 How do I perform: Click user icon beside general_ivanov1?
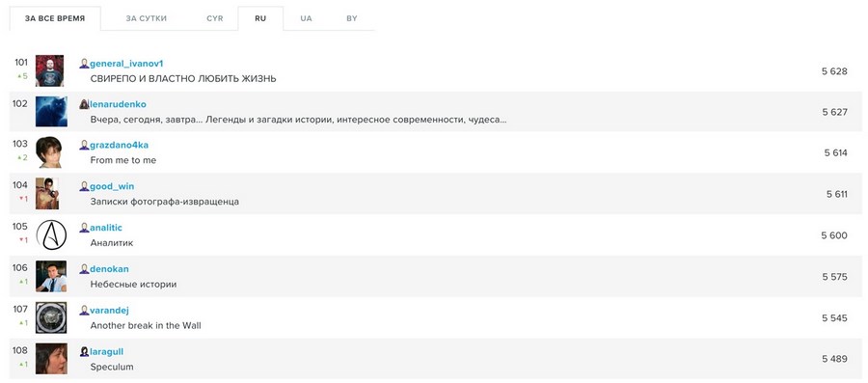(84, 64)
